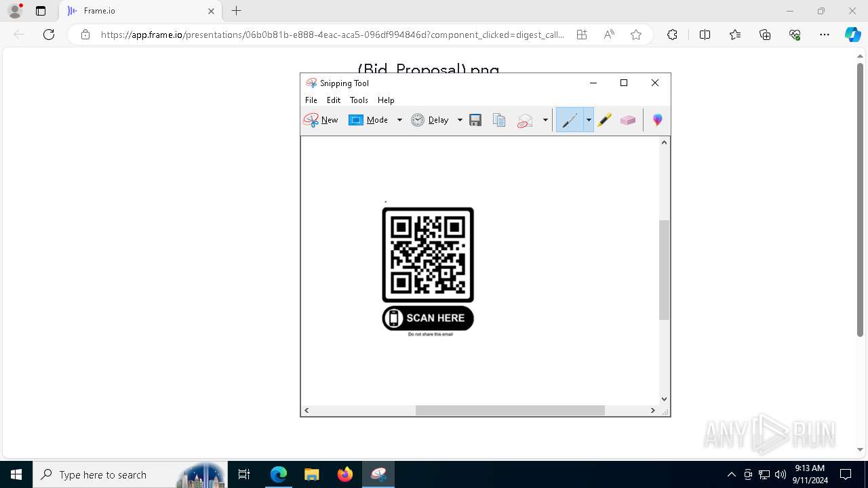
Task: Select Snipping Tool taskbar button
Action: pyautogui.click(x=378, y=474)
